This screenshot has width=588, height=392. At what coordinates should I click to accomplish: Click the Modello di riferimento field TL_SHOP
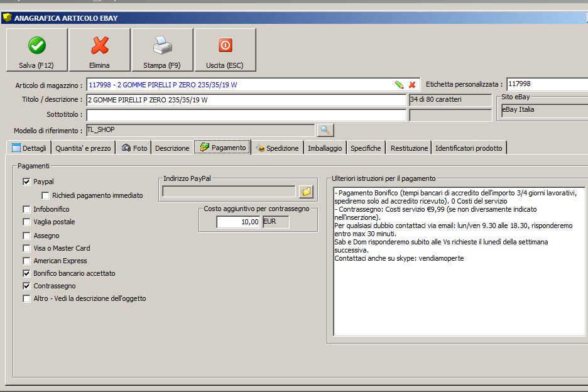pos(200,130)
